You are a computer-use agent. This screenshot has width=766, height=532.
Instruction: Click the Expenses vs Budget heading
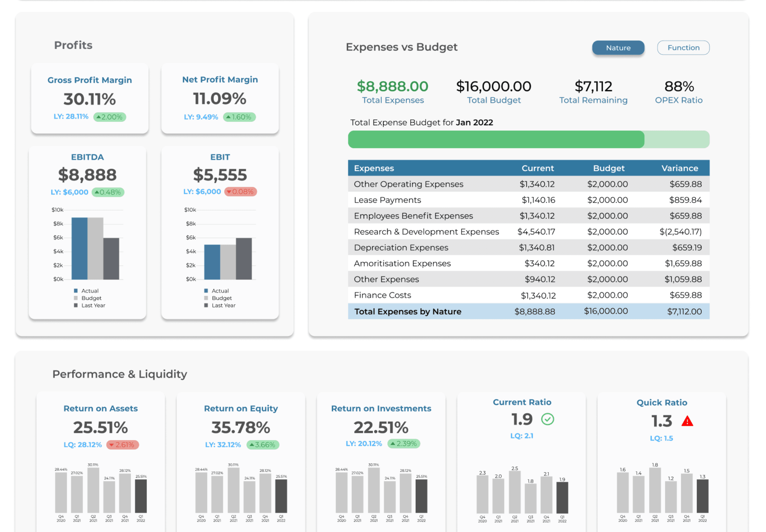(401, 47)
